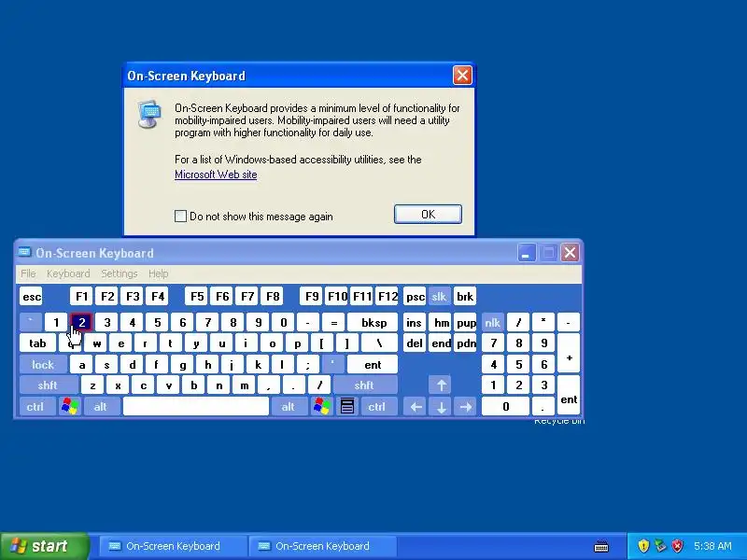Click the yellow security shield tray icon
This screenshot has width=747, height=560.
[643, 546]
